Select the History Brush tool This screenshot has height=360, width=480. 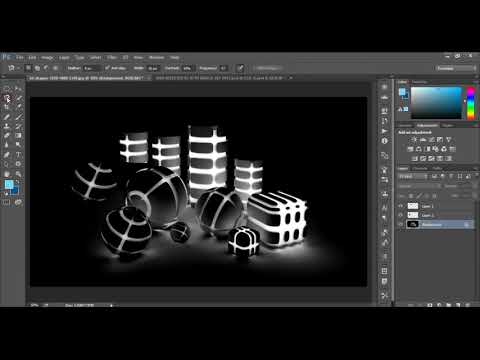click(x=18, y=126)
